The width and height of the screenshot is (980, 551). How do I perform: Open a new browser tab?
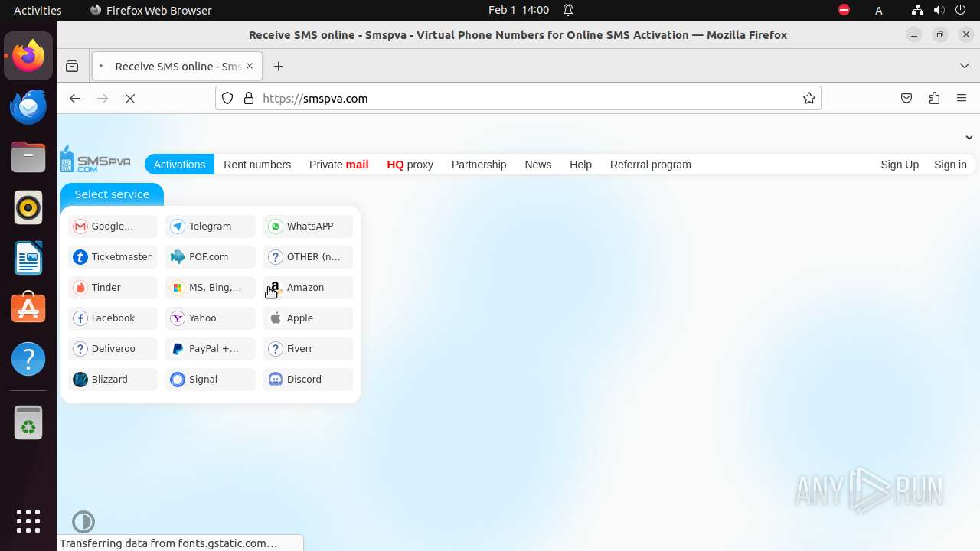tap(278, 67)
